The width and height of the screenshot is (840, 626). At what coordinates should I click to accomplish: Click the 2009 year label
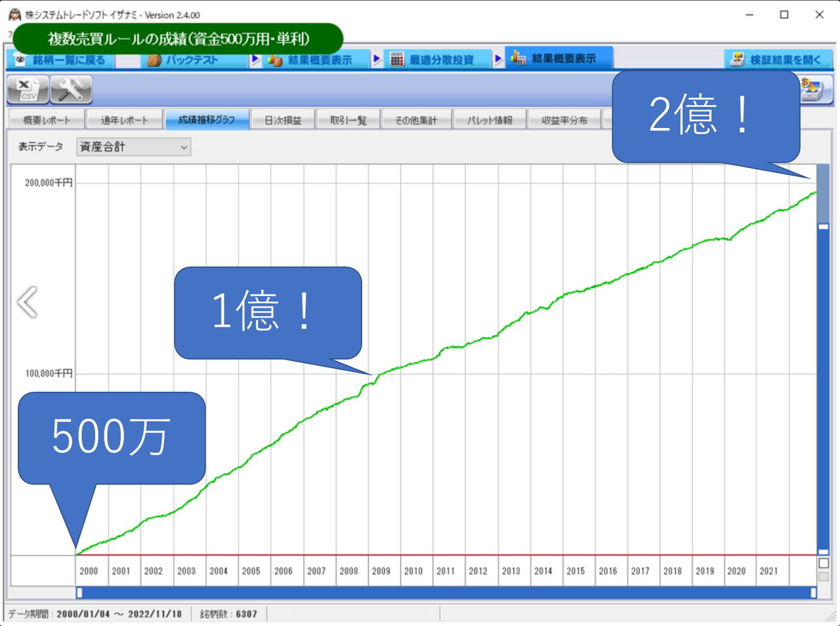coord(381,571)
